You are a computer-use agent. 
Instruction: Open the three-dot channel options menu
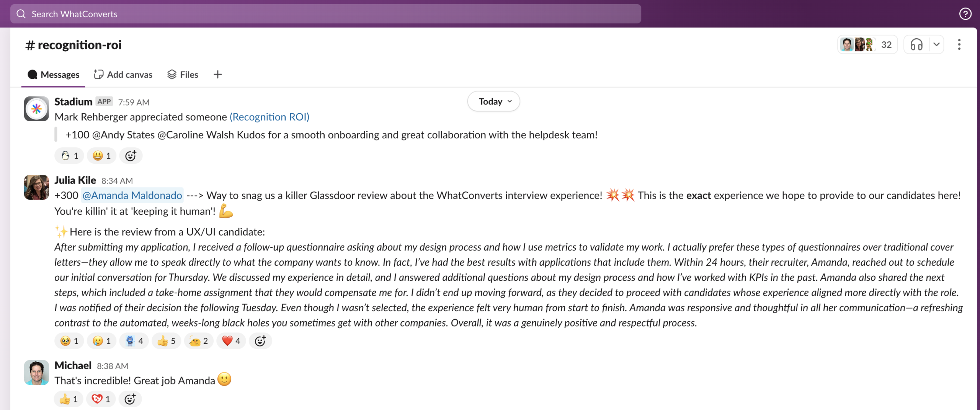tap(959, 45)
